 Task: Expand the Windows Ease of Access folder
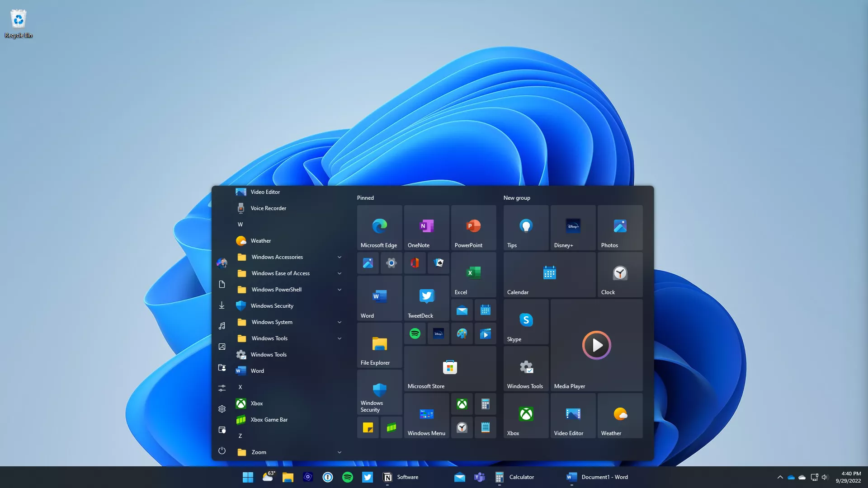tap(339, 273)
